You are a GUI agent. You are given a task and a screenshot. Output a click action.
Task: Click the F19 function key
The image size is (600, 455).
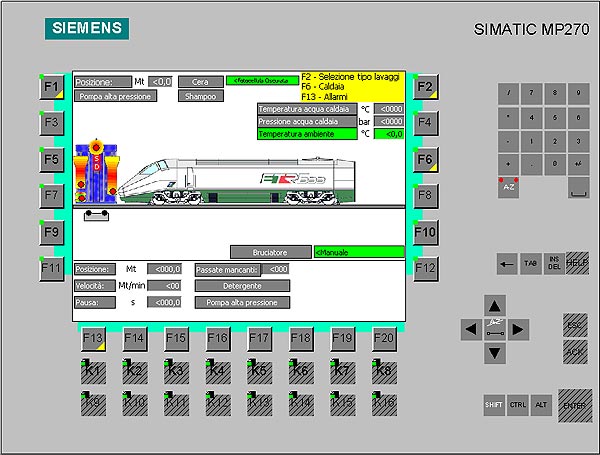click(342, 339)
